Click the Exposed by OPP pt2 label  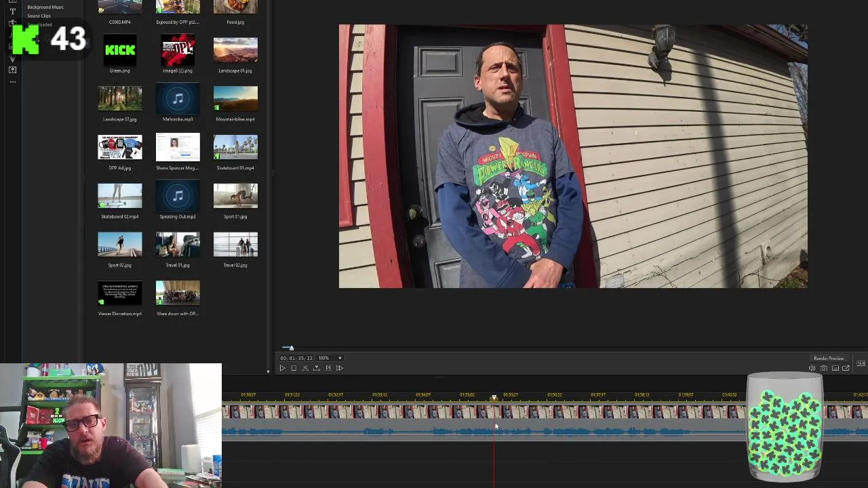pos(178,22)
